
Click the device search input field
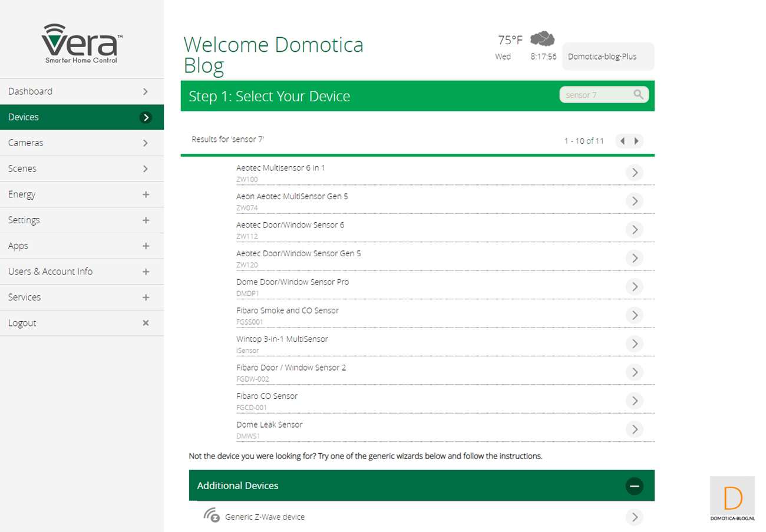point(595,95)
